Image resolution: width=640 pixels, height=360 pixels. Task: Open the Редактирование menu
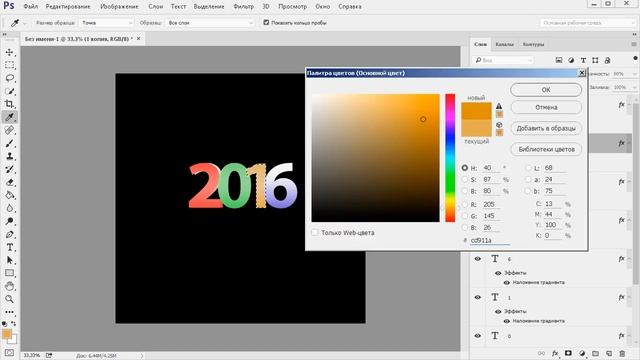click(68, 7)
